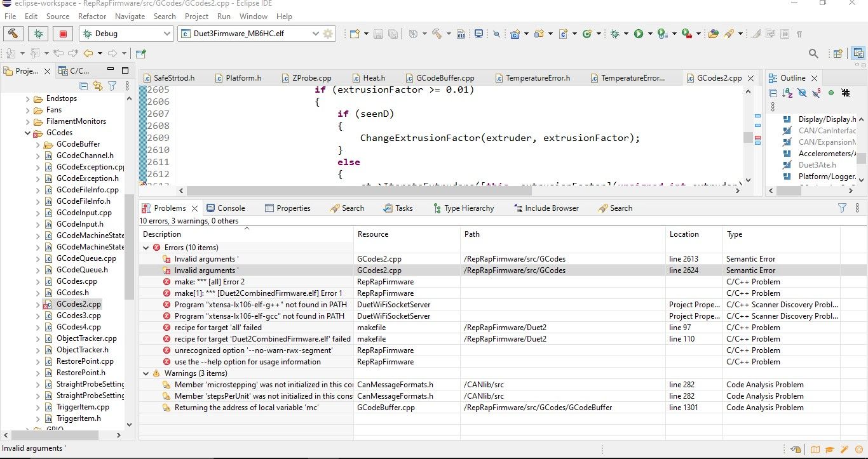Image resolution: width=868 pixels, height=459 pixels.
Task: Open the Duet3Firmware_MB6HC.elf launch configuration dropdown
Action: tap(315, 34)
